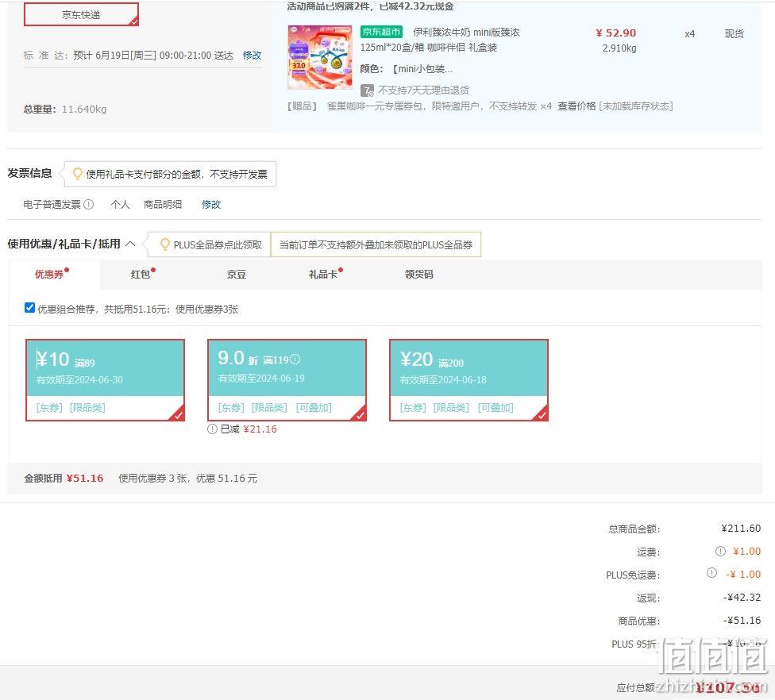The image size is (775, 700).
Task: Click the info icon beside 运费
Action: point(721,552)
